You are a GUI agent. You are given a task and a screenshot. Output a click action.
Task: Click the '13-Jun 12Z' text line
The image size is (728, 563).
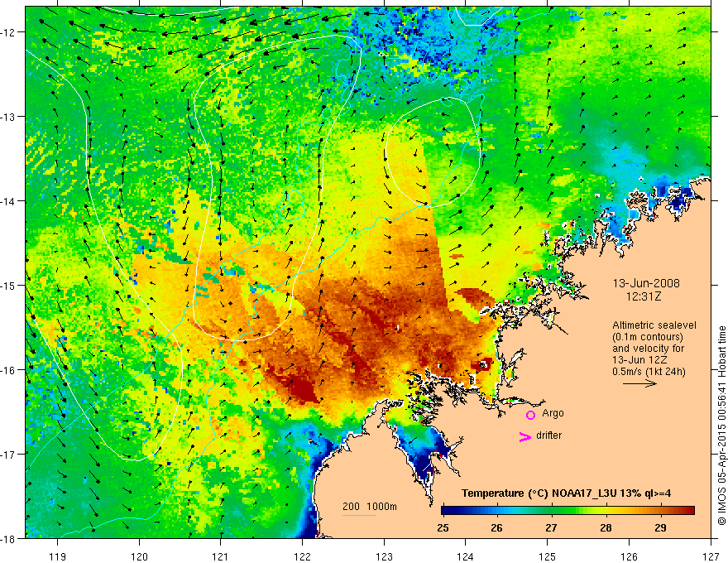(x=640, y=360)
